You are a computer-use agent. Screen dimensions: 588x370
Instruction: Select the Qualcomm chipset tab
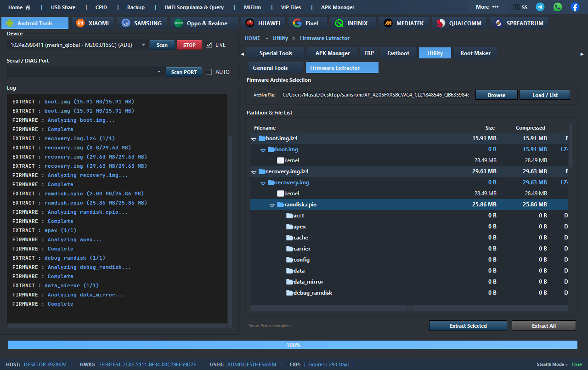tap(458, 23)
